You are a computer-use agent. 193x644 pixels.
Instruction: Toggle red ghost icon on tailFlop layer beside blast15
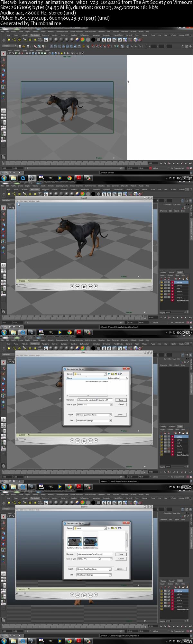tap(172, 594)
